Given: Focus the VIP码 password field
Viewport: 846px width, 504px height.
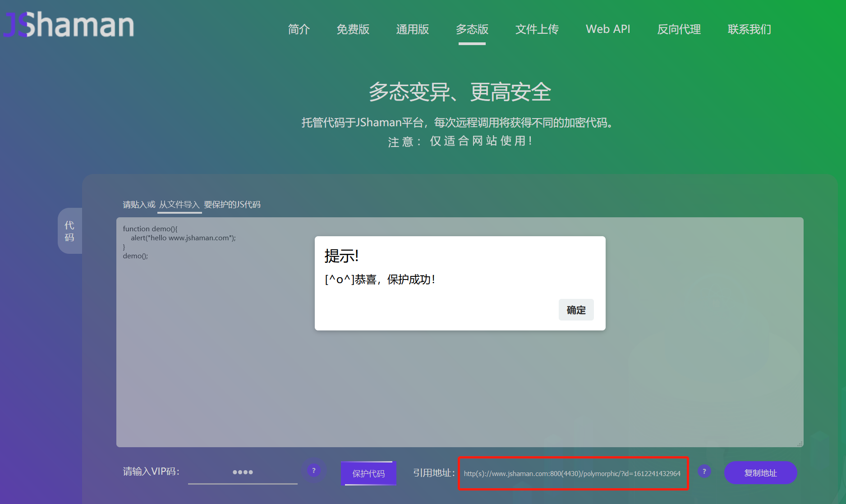Looking at the screenshot, I should pyautogui.click(x=243, y=472).
